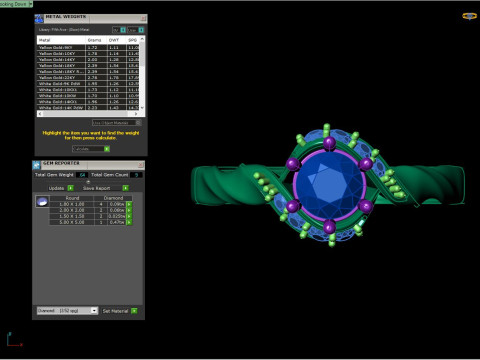Select the top purple prong on center stone
Image resolution: width=480 pixels, height=360 pixels.
pos(329,143)
